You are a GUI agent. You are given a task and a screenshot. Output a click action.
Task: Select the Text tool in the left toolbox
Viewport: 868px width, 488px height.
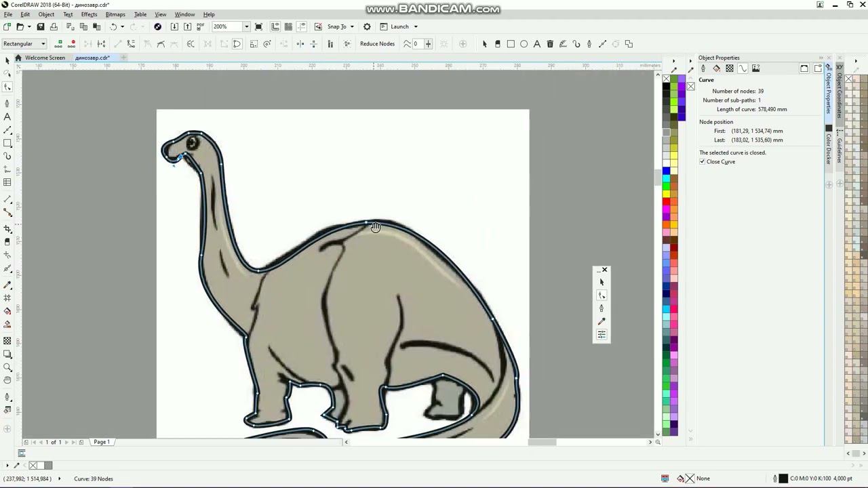tap(7, 117)
